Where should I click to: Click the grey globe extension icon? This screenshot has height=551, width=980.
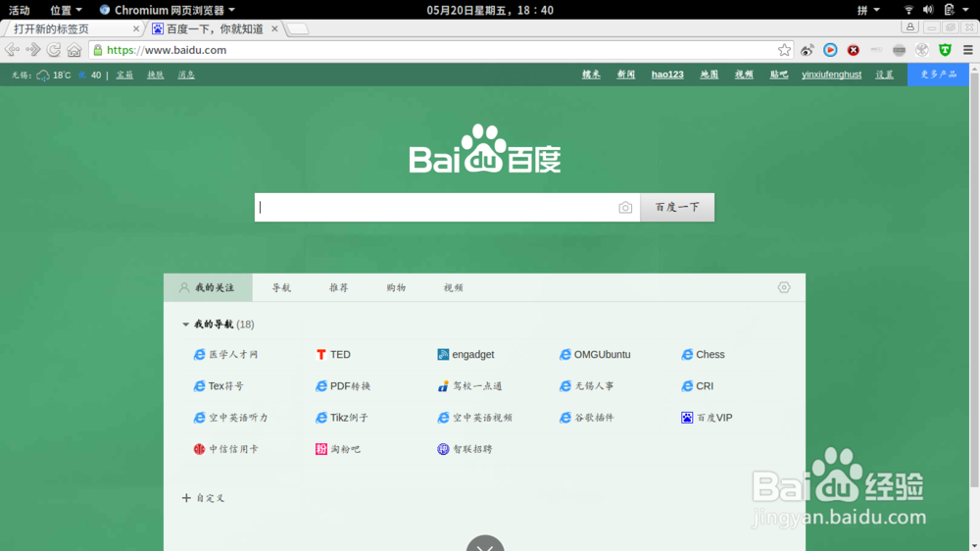coord(922,50)
